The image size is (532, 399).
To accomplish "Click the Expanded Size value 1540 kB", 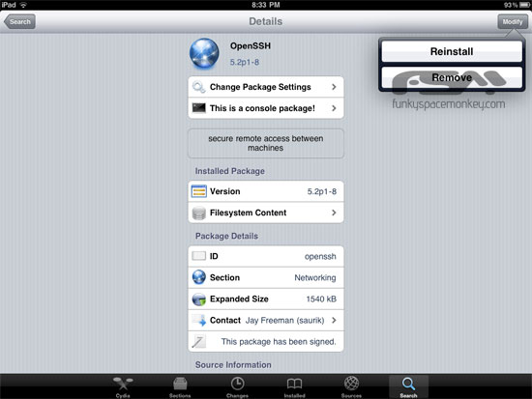I will coord(321,299).
